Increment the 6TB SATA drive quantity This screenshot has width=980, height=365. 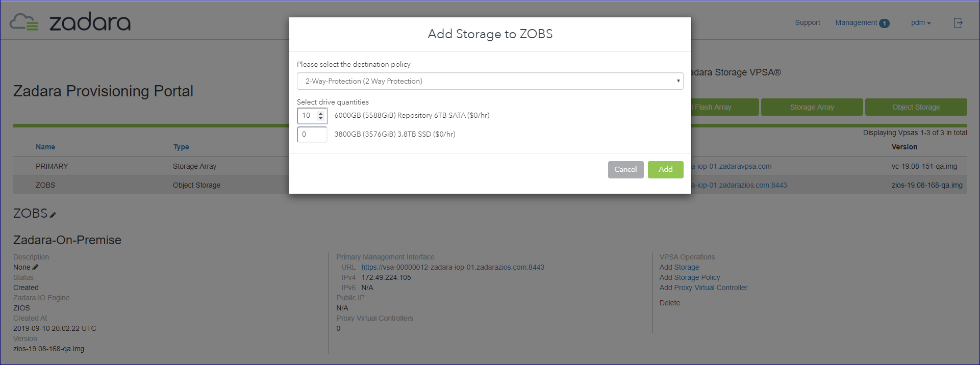click(320, 113)
